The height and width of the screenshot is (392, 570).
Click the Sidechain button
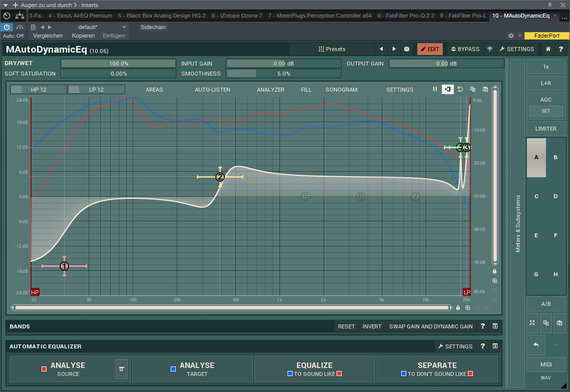153,27
